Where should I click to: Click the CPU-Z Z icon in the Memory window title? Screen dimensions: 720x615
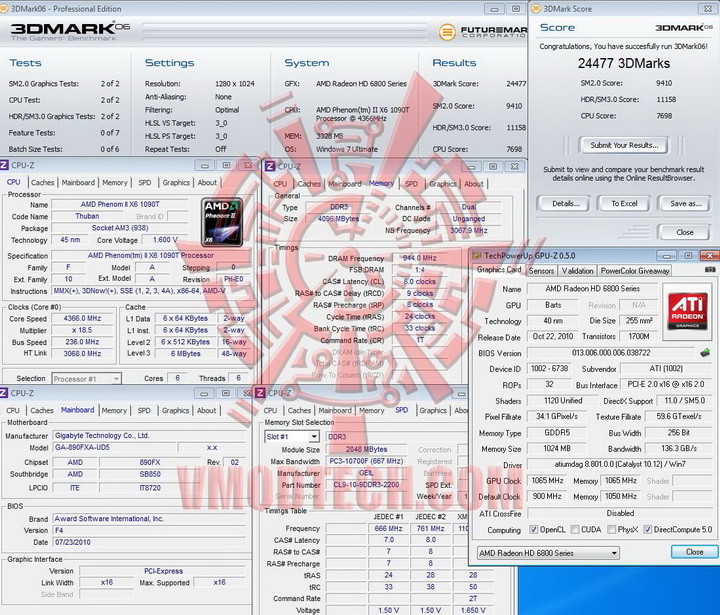coord(270,166)
